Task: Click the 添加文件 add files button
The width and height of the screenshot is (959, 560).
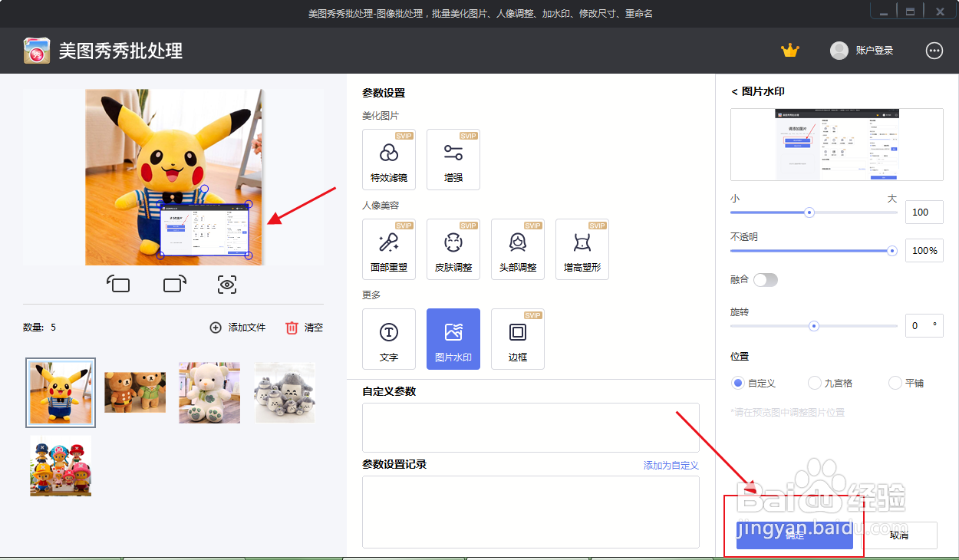Action: coord(238,328)
